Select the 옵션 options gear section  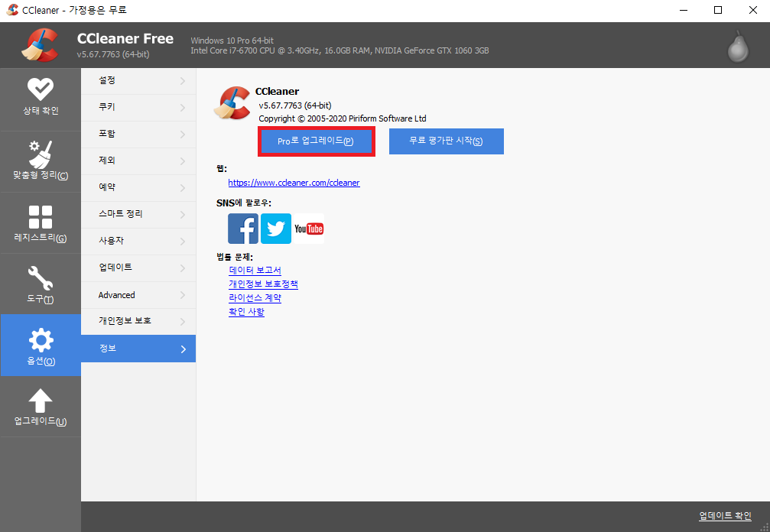pos(41,345)
